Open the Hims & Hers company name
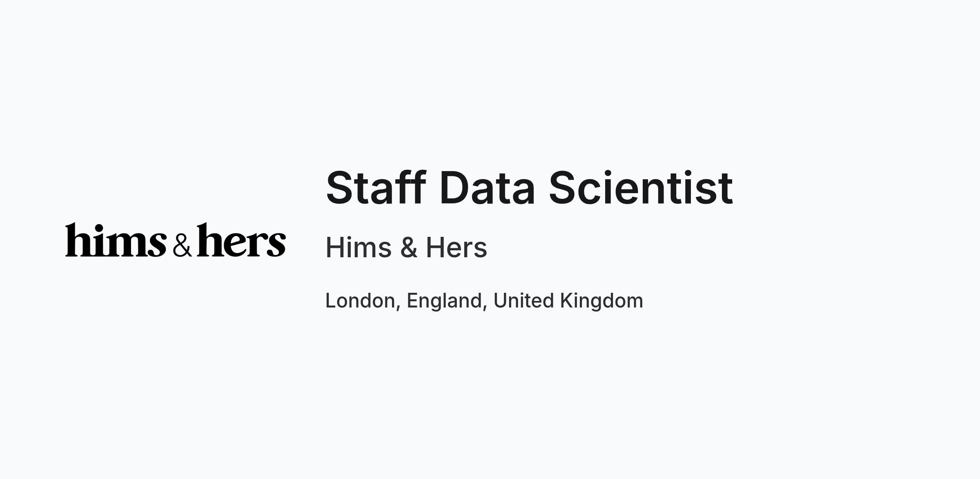Image resolution: width=980 pixels, height=479 pixels. 406,247
